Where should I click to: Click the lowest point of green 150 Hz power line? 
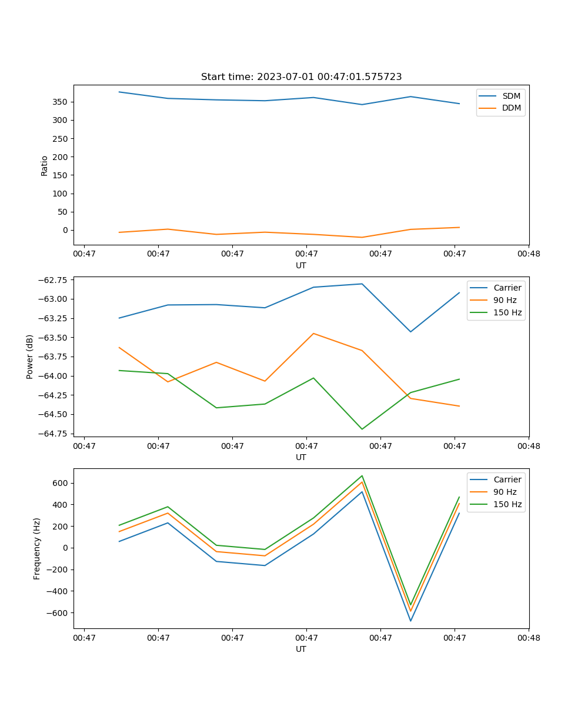point(362,429)
